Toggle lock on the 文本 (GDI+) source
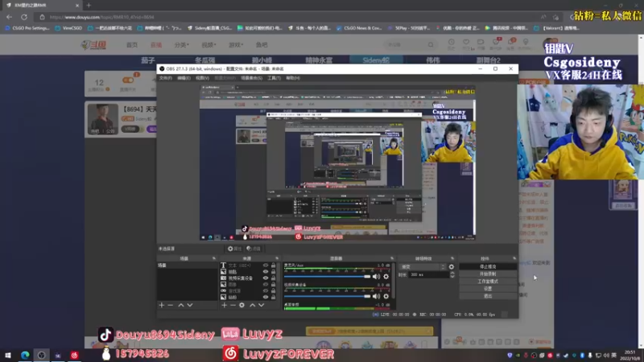This screenshot has height=362, width=644. pos(274,265)
